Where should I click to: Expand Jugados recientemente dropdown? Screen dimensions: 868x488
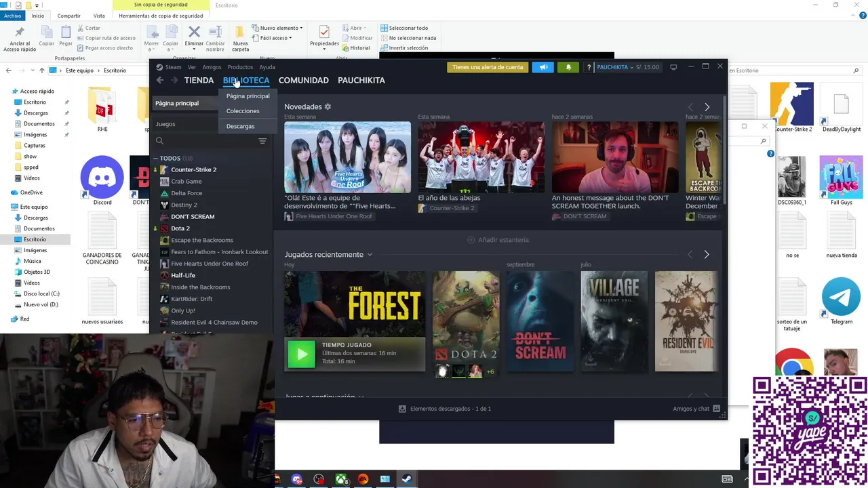pyautogui.click(x=370, y=255)
